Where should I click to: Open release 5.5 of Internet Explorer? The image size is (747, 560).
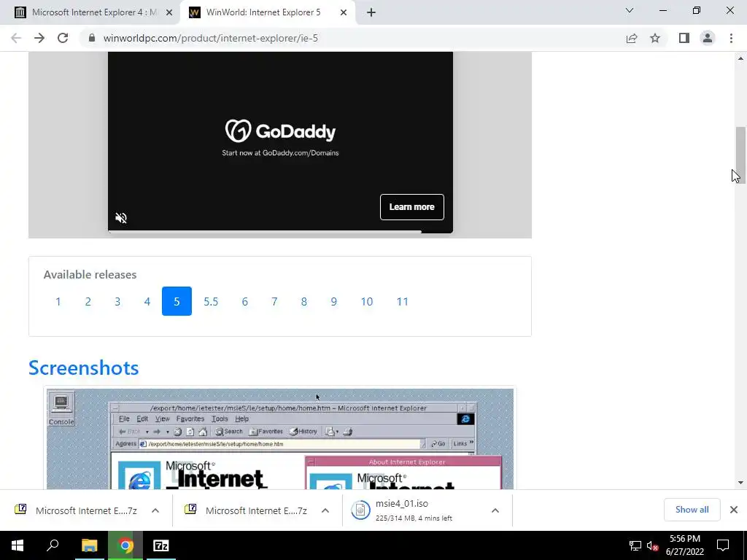pos(211,301)
